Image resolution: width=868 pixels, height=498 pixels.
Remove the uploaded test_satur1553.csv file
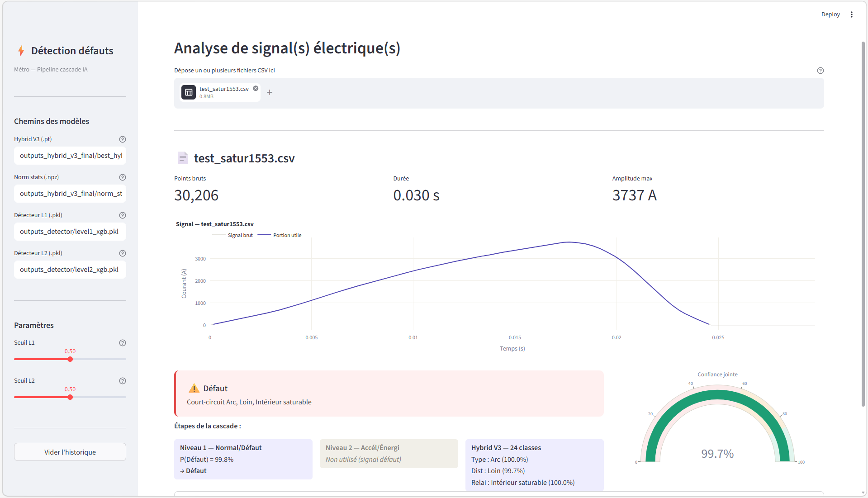click(256, 89)
